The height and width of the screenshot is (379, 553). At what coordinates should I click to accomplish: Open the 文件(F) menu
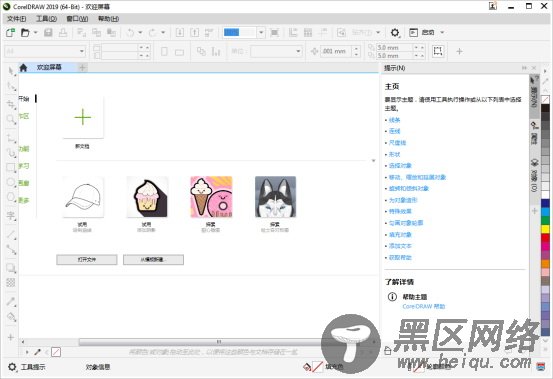[16, 19]
